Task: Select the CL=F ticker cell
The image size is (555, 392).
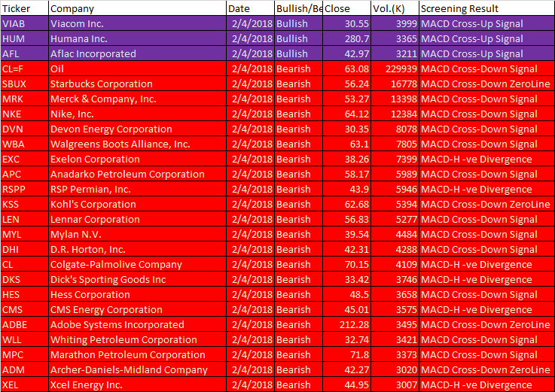Action: [x=24, y=68]
